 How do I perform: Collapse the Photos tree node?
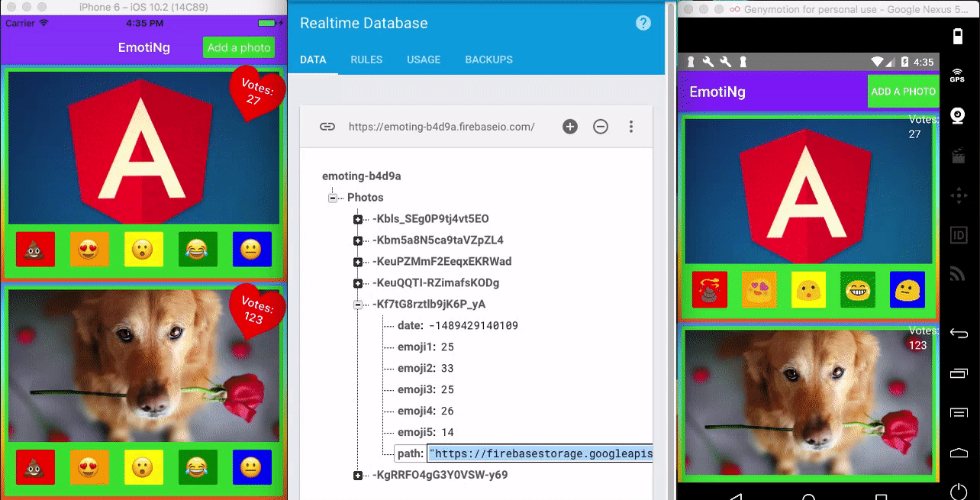point(333,198)
